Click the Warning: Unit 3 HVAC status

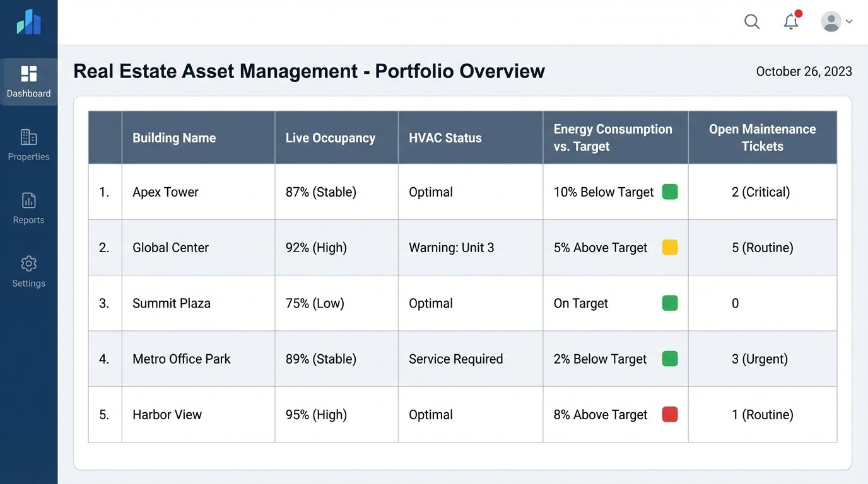pos(451,248)
